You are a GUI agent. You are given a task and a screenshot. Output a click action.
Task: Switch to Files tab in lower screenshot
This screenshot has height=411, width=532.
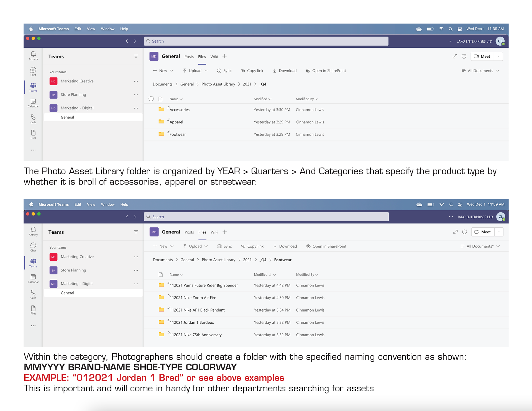202,232
